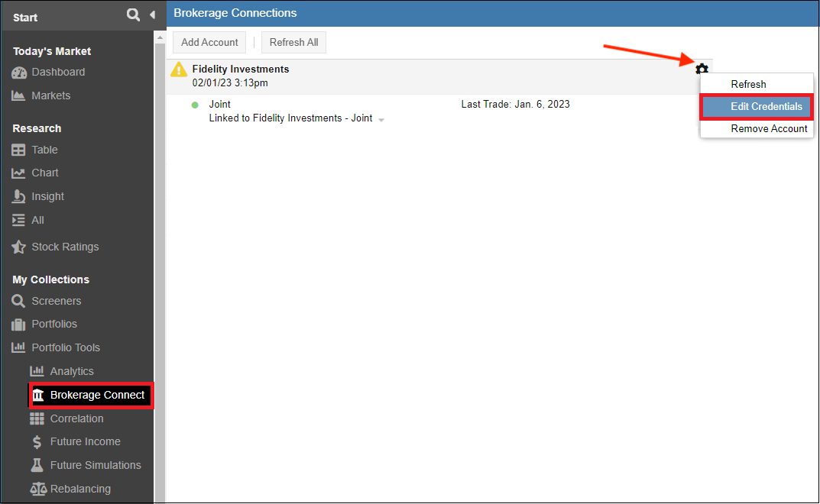Image resolution: width=820 pixels, height=504 pixels.
Task: Click the Research section heading
Action: 37,128
